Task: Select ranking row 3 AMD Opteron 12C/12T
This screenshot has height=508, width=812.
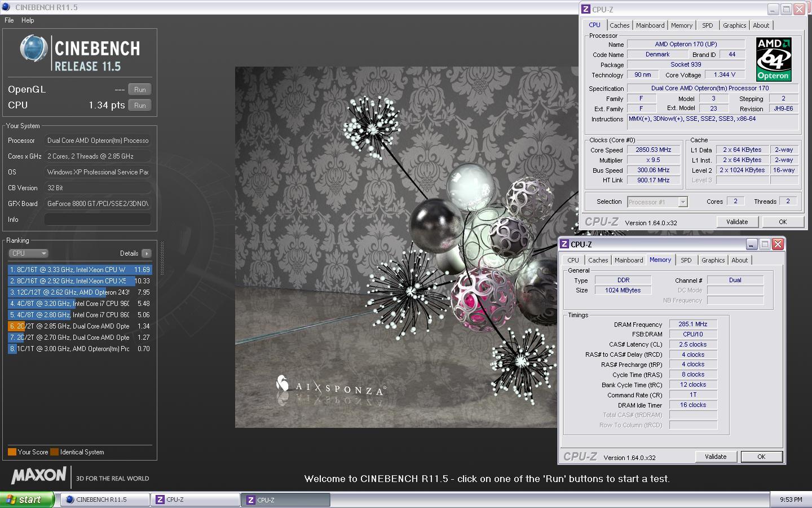Action: tap(80, 292)
